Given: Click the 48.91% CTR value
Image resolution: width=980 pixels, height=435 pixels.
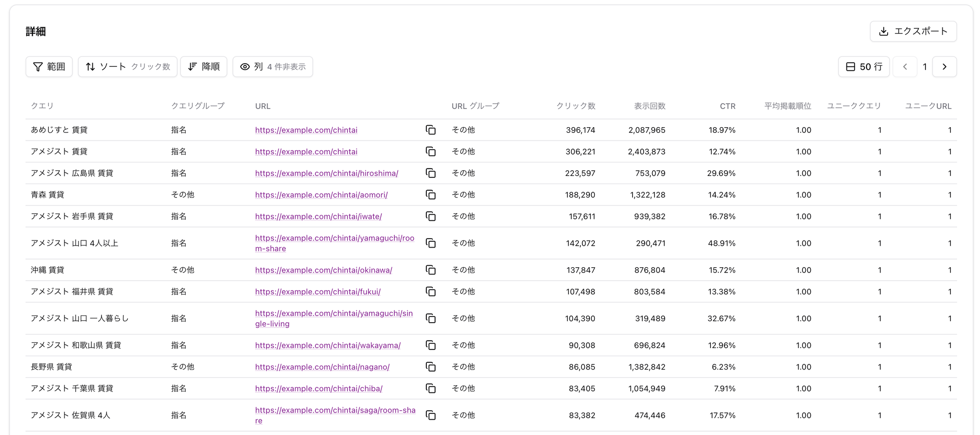Looking at the screenshot, I should (x=722, y=243).
